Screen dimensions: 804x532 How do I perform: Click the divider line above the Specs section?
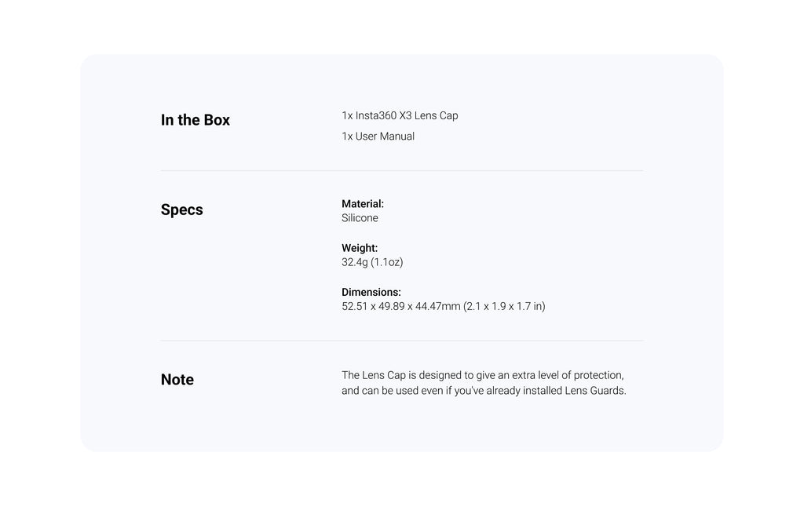tap(401, 171)
